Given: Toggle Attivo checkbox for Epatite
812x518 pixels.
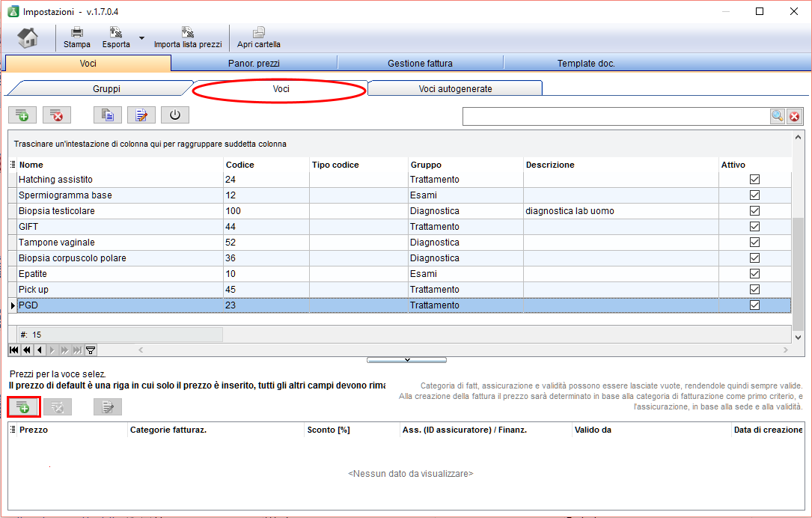Looking at the screenshot, I should [x=754, y=273].
